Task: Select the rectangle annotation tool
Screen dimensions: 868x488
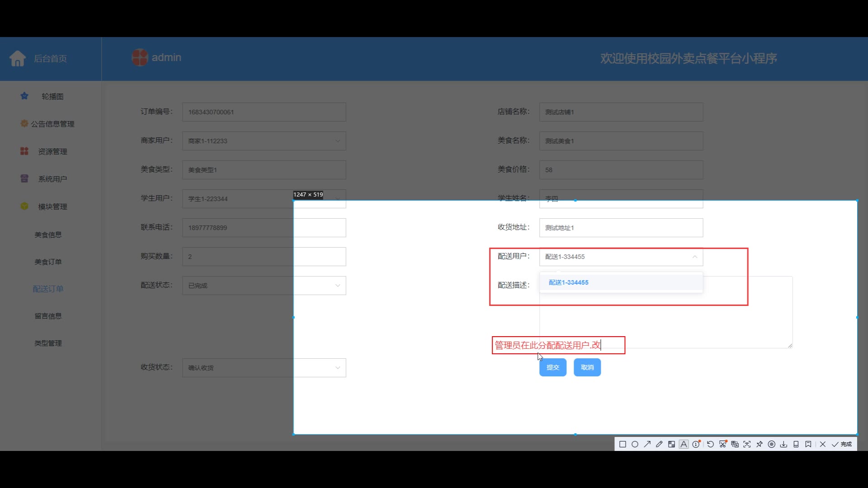Action: point(623,444)
